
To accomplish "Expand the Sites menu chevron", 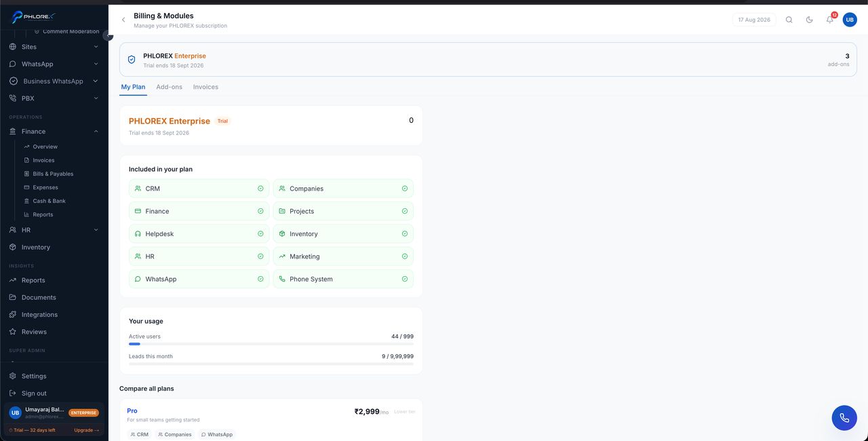I will (96, 47).
